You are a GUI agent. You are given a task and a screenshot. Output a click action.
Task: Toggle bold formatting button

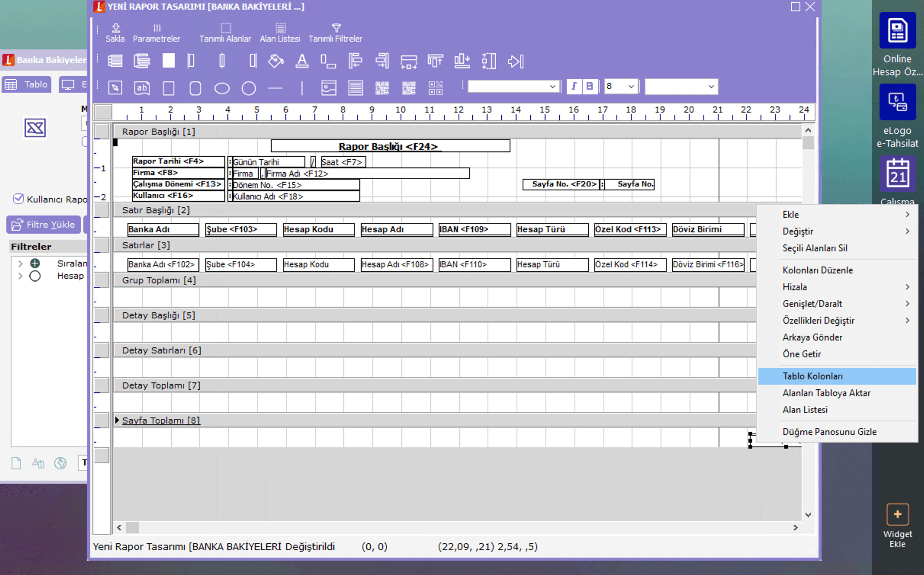(590, 87)
